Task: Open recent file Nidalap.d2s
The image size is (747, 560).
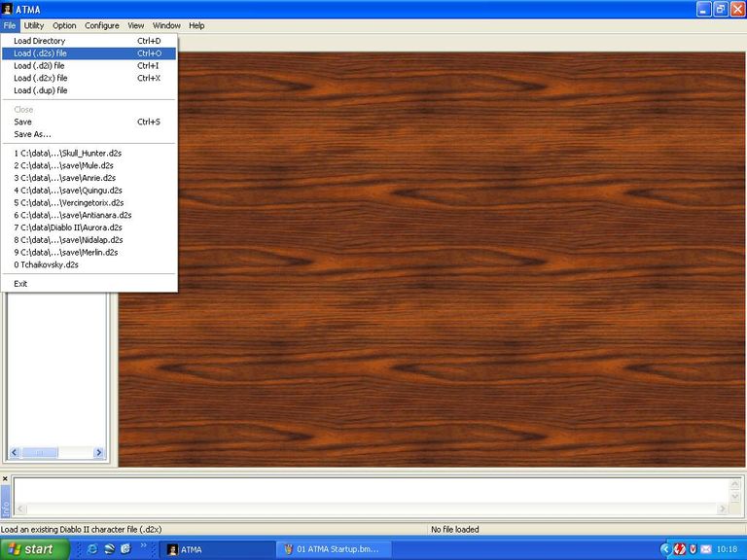Action: point(89,240)
